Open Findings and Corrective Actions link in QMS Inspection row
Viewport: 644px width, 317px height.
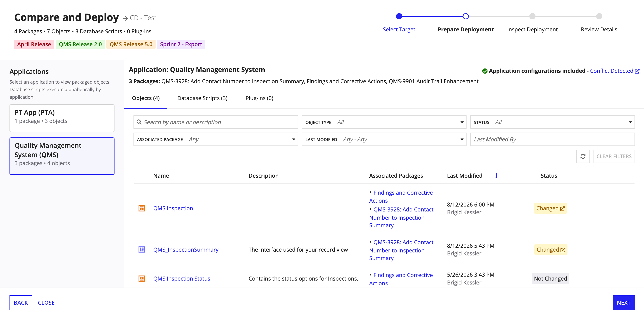click(401, 197)
